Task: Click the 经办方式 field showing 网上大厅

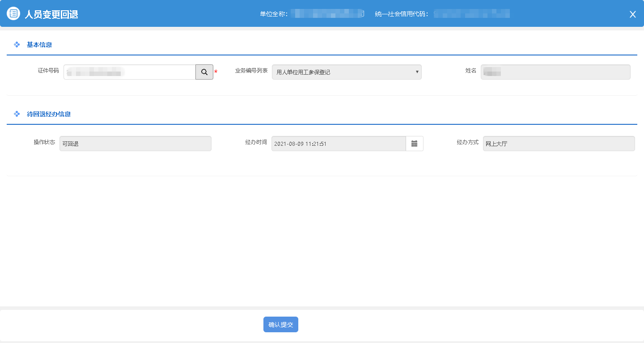Action: pyautogui.click(x=559, y=144)
